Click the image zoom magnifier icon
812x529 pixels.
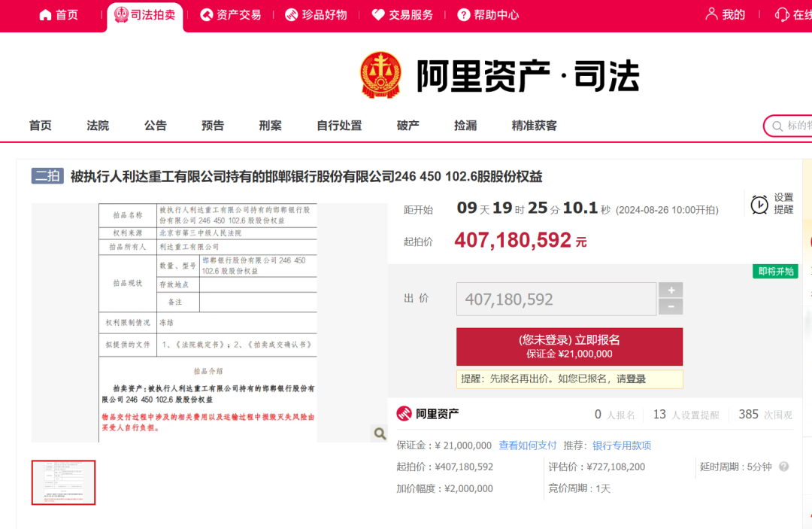click(x=380, y=433)
